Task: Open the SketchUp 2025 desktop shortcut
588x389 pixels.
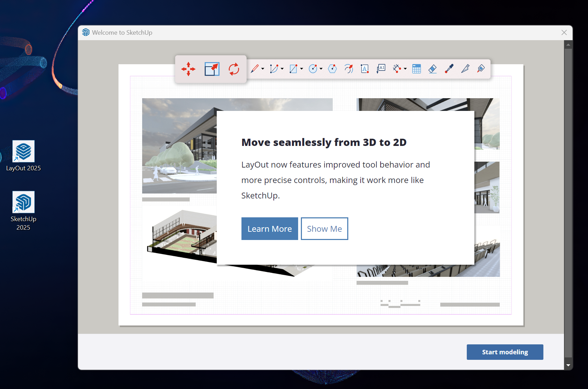Action: tap(23, 210)
